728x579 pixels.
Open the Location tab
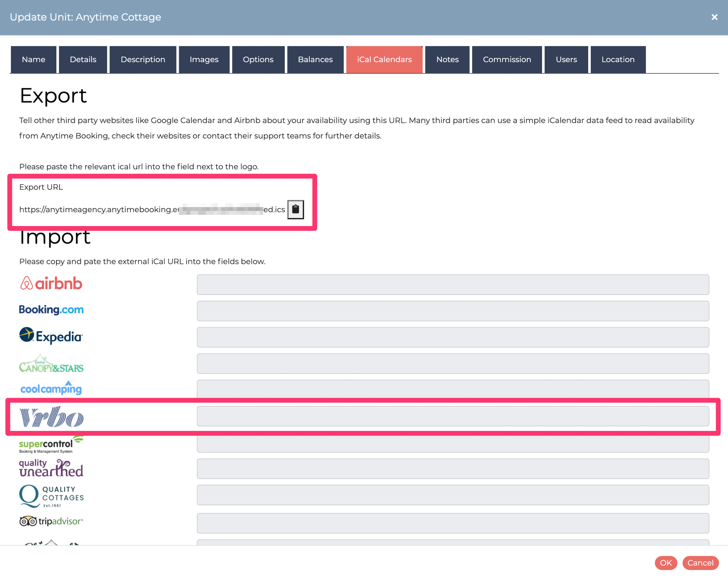click(x=618, y=60)
